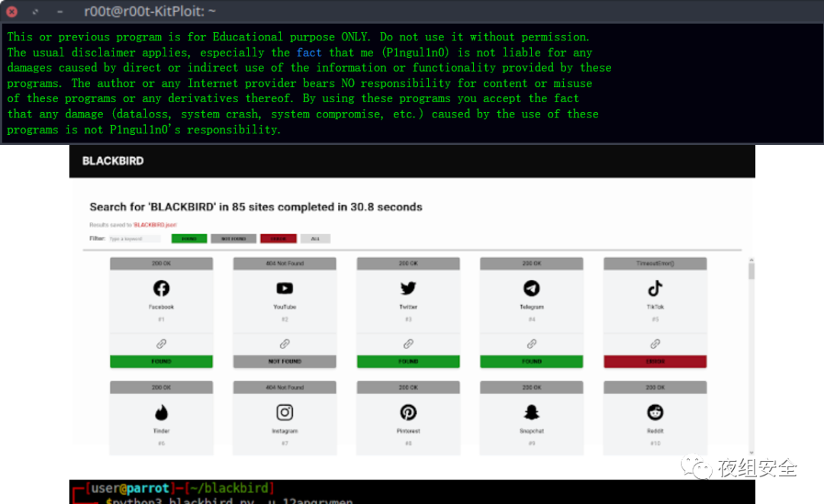This screenshot has height=504, width=824.
Task: Click 'parrot' hostname in the bottom terminal prompt
Action: (x=148, y=488)
